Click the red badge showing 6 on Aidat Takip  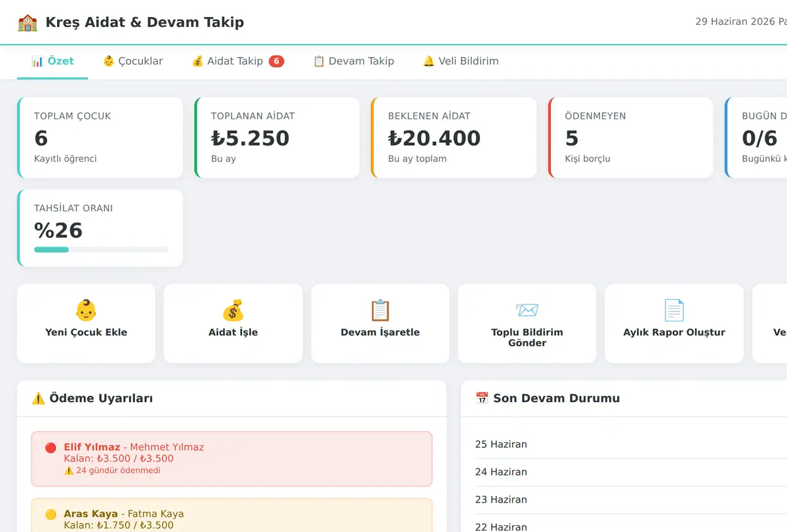pyautogui.click(x=276, y=61)
